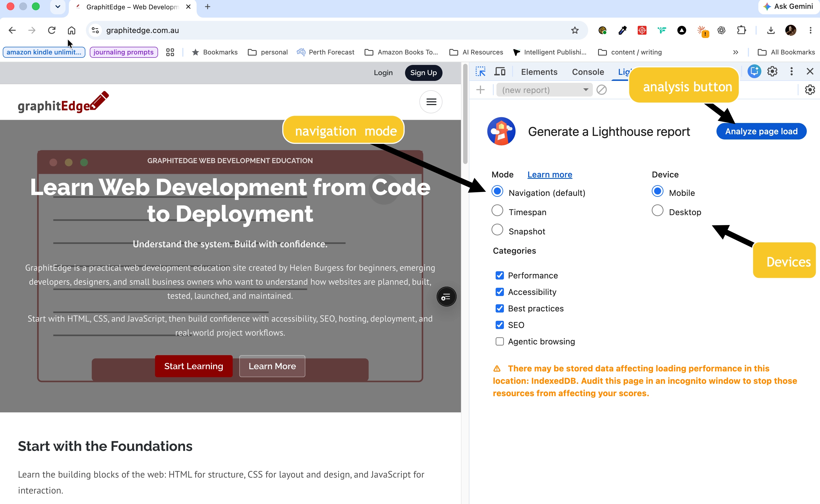Choose the Desktop device radio
This screenshot has width=820, height=504.
tap(657, 211)
